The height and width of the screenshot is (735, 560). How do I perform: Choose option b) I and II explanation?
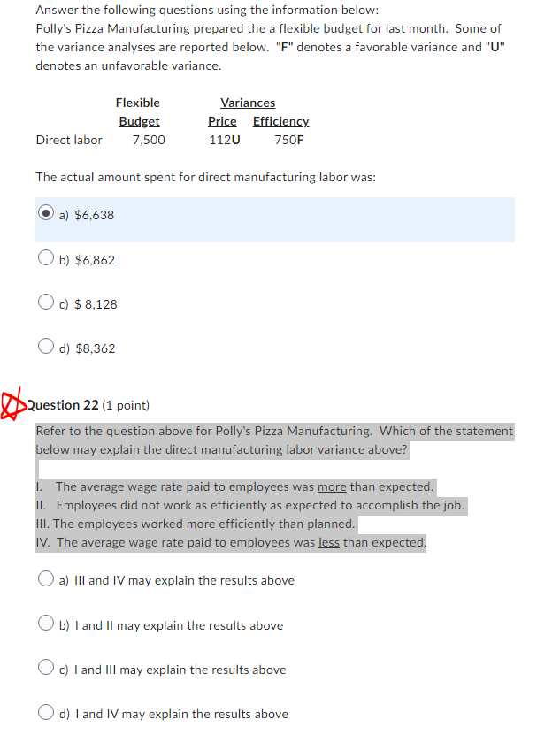[x=45, y=624]
